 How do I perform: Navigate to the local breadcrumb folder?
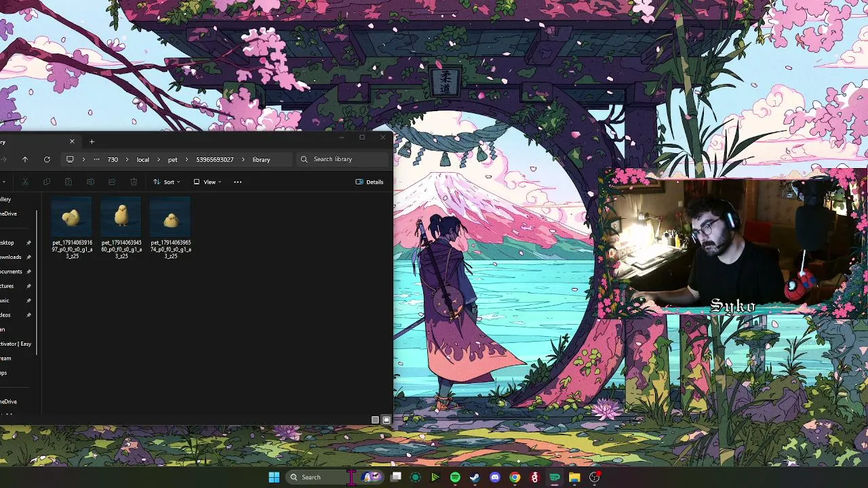click(143, 159)
